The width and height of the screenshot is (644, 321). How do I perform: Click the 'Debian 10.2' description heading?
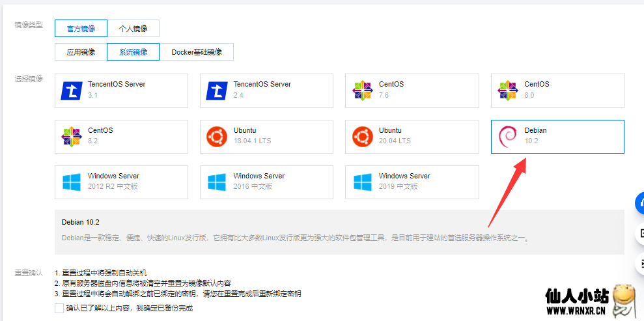81,223
